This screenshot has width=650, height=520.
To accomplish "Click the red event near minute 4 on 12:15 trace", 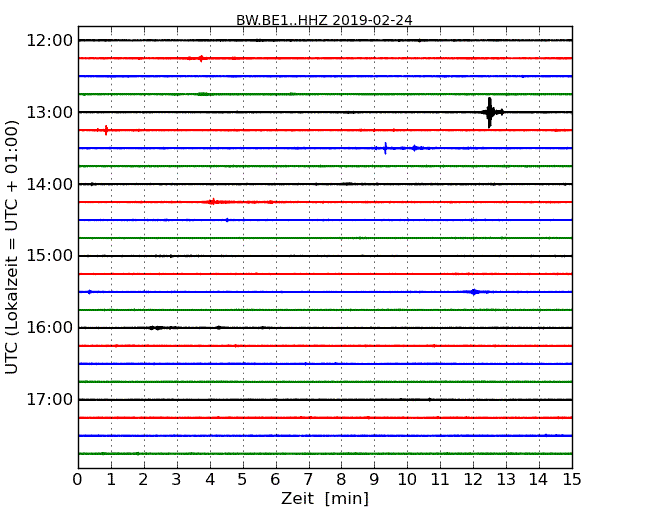I will coord(201,58).
